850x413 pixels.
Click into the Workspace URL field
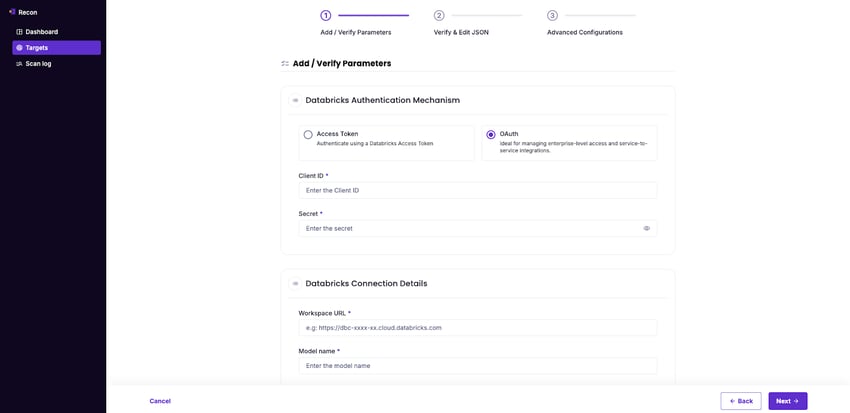[x=477, y=328]
